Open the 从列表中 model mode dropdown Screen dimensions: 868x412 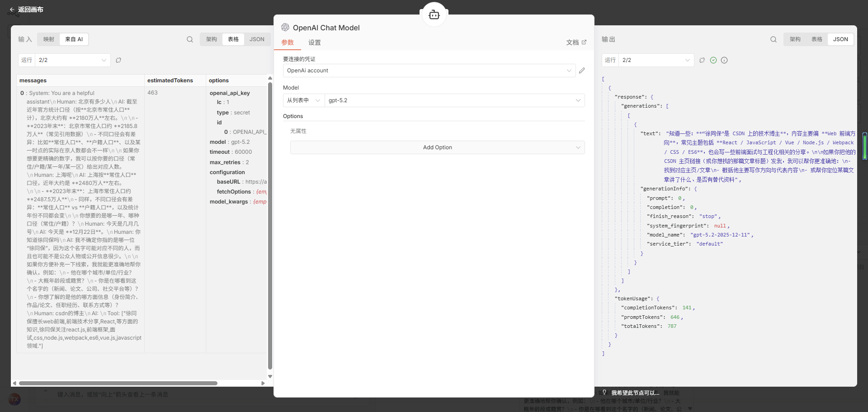point(304,100)
